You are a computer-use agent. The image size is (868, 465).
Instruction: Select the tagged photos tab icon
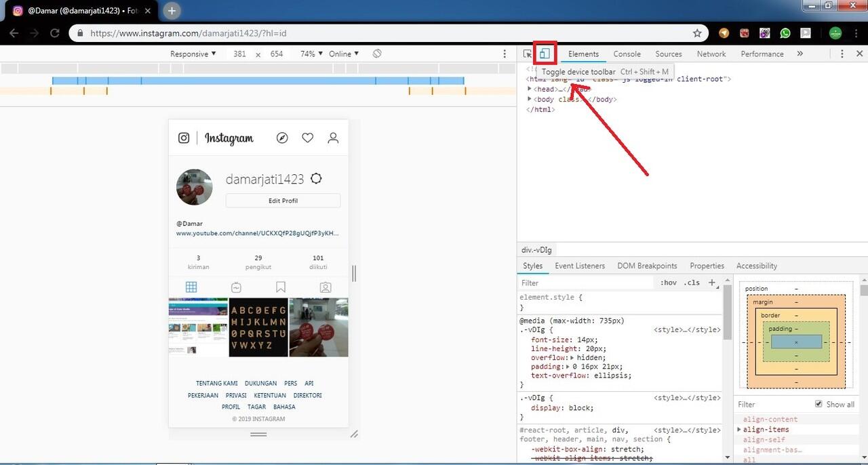point(325,287)
